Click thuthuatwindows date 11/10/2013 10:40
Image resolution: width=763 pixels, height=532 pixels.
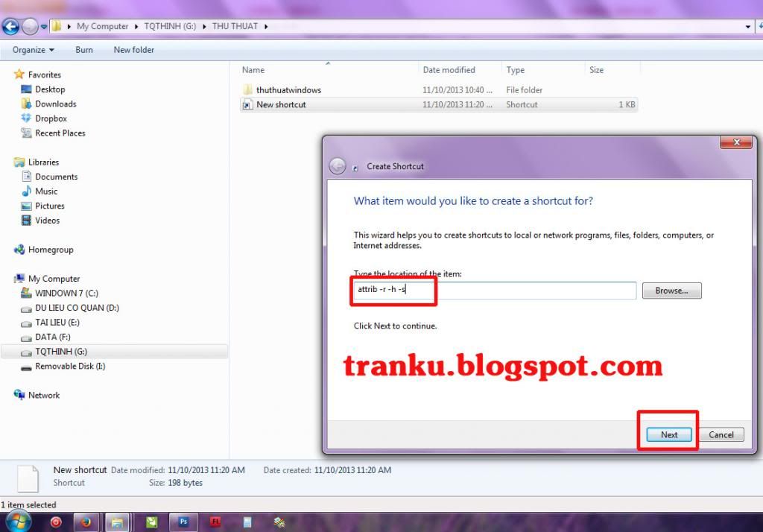coord(458,90)
